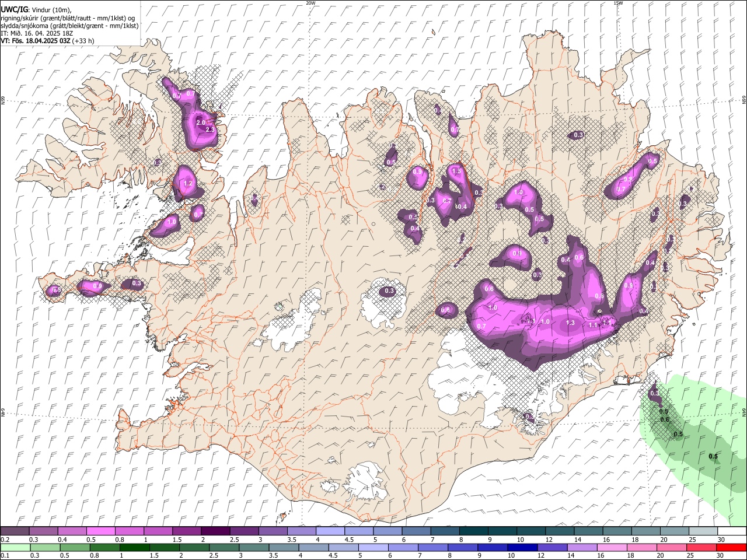Click the dark teal swatch between 8 and 9

pos(473,531)
